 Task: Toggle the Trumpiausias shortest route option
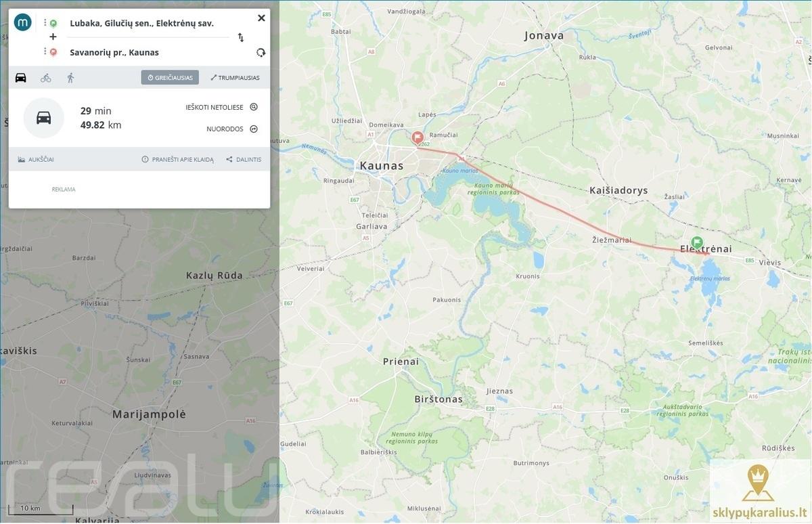click(235, 78)
